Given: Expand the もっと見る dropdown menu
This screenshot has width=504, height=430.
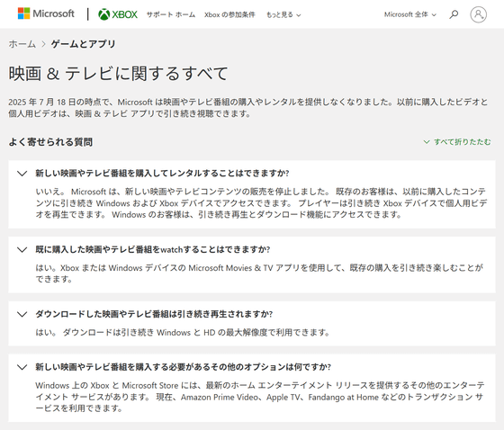Looking at the screenshot, I should pos(283,14).
